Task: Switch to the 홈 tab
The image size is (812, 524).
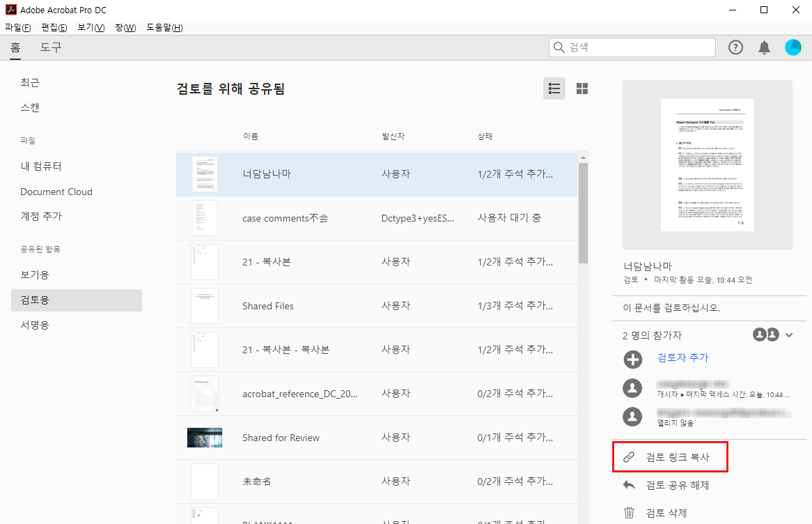Action: 15,47
